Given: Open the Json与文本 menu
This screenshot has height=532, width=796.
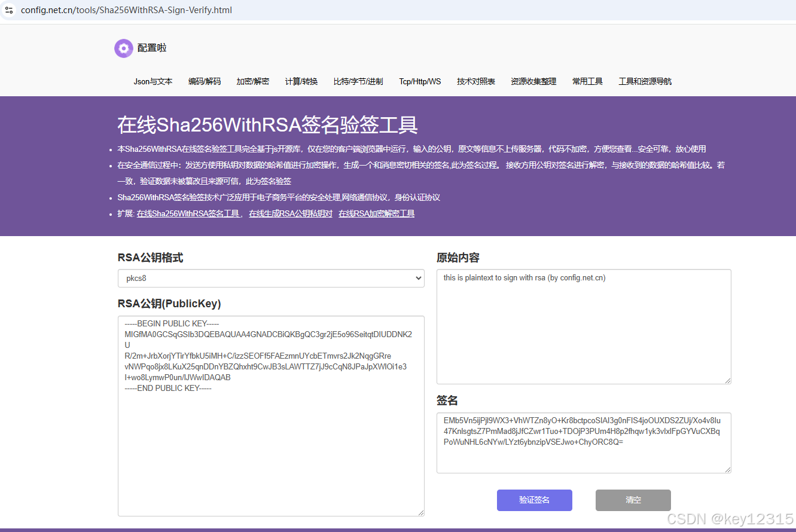Looking at the screenshot, I should [x=153, y=81].
